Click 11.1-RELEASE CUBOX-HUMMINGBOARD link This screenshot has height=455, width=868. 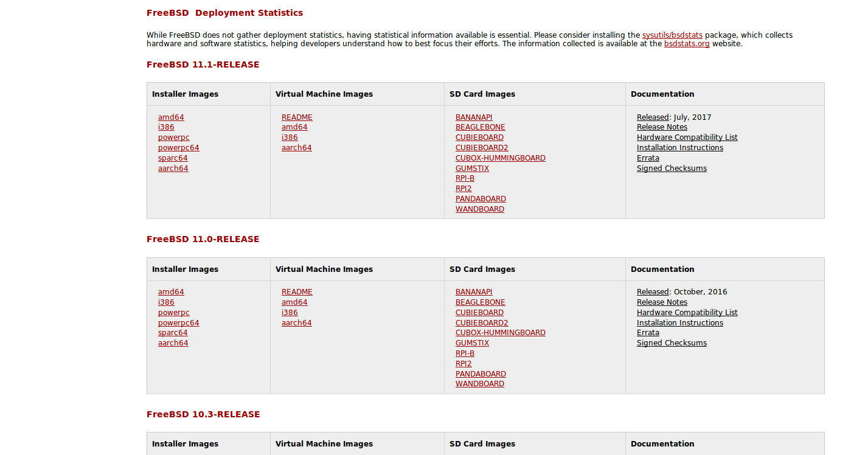coord(501,158)
